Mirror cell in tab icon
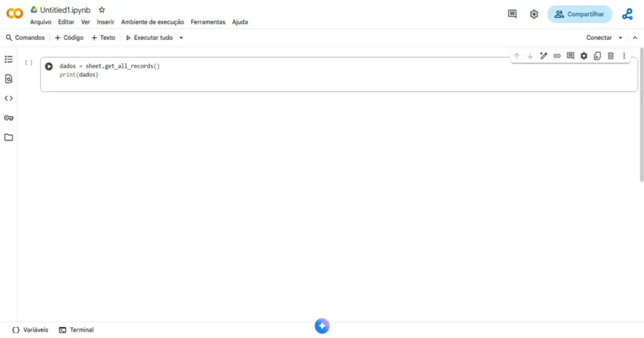 (597, 56)
